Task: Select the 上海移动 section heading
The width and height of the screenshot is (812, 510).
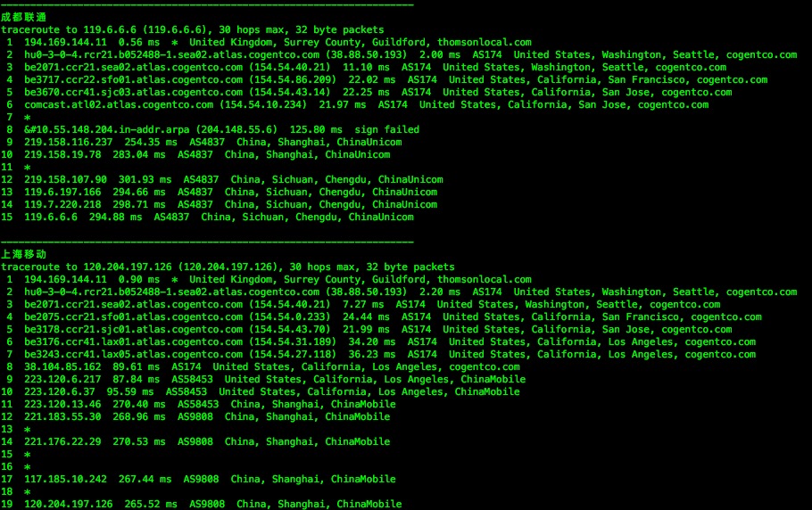Action: pos(24,254)
